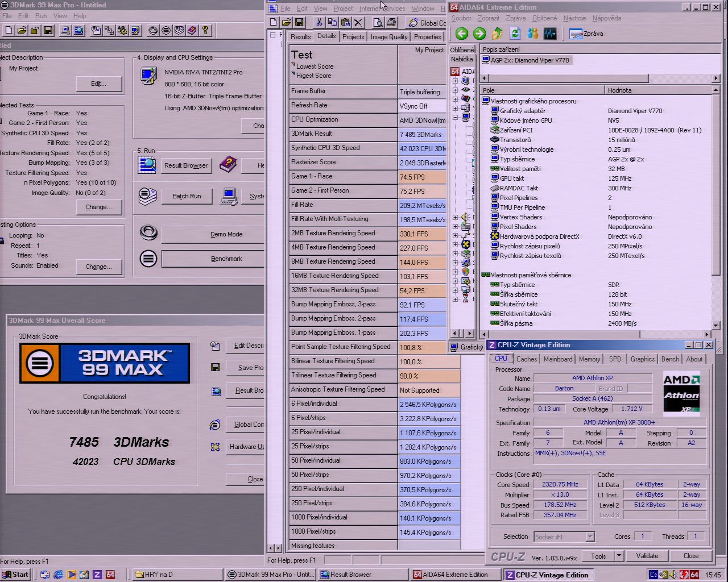
Task: Click Internet Explorer icon in taskbar quick launch
Action: pos(58,575)
